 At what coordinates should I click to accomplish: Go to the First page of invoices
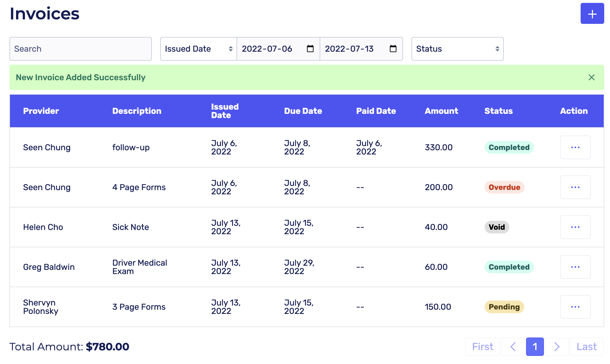coord(483,346)
